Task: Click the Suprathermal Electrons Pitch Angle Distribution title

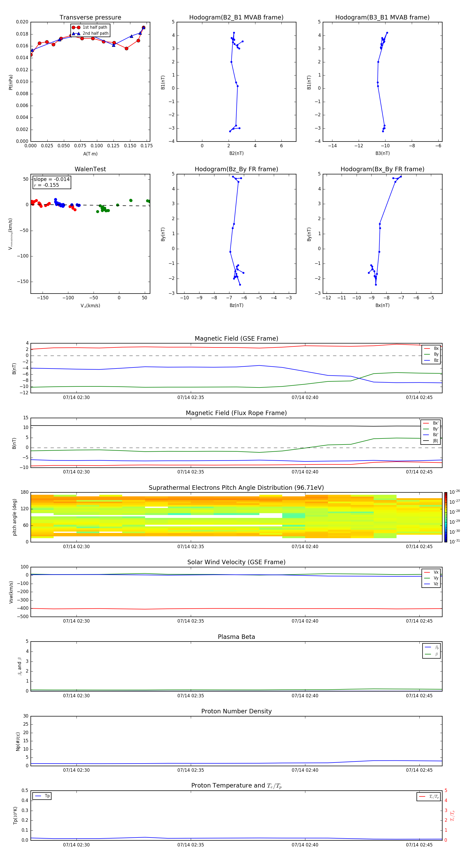Action: click(236, 488)
